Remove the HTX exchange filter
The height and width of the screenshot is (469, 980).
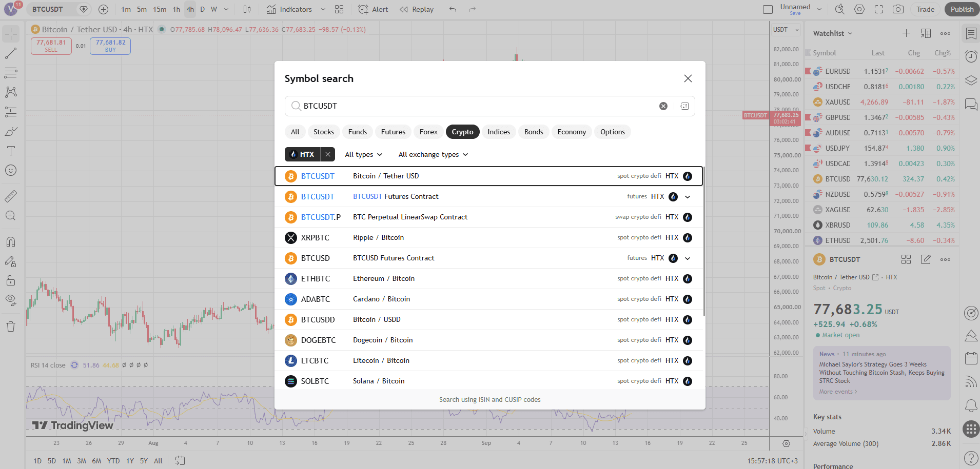[328, 154]
